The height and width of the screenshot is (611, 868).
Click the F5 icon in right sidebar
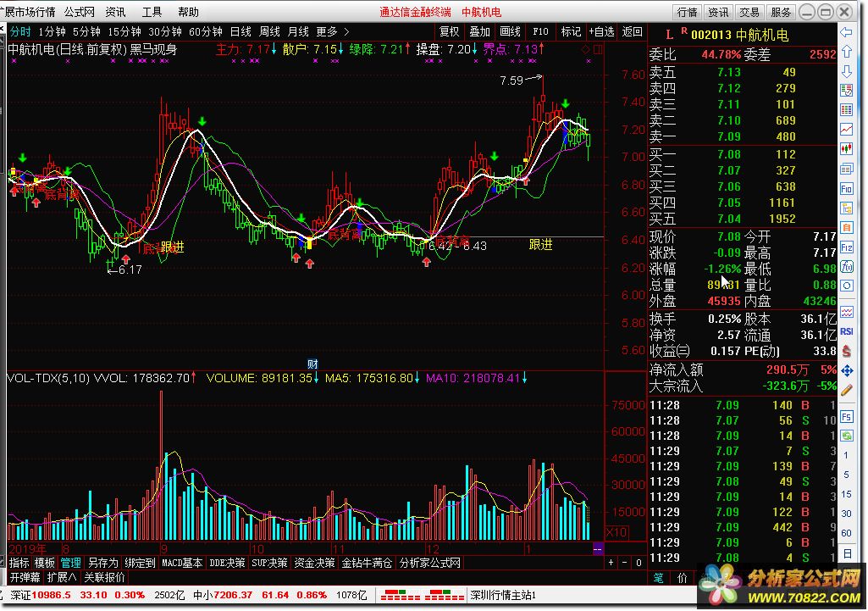click(x=847, y=417)
